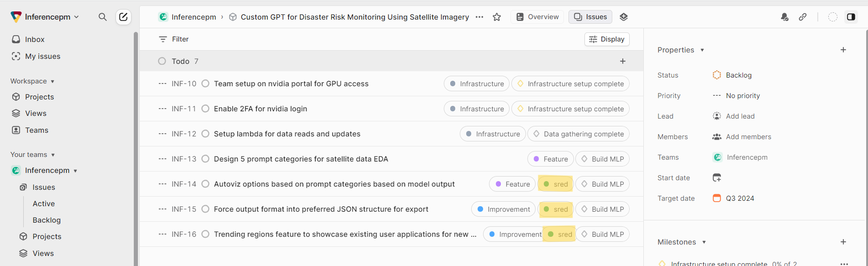The width and height of the screenshot is (868, 266).
Task: Toggle the right details sidebar
Action: (851, 17)
